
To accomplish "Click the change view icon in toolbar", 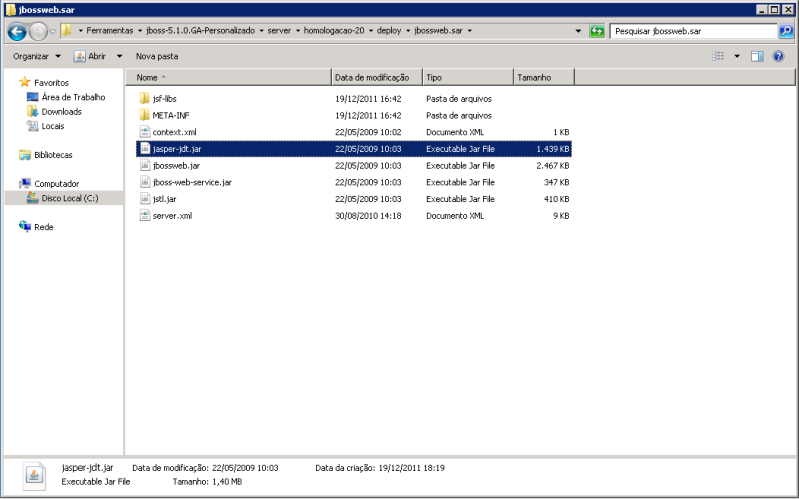I will tap(718, 57).
